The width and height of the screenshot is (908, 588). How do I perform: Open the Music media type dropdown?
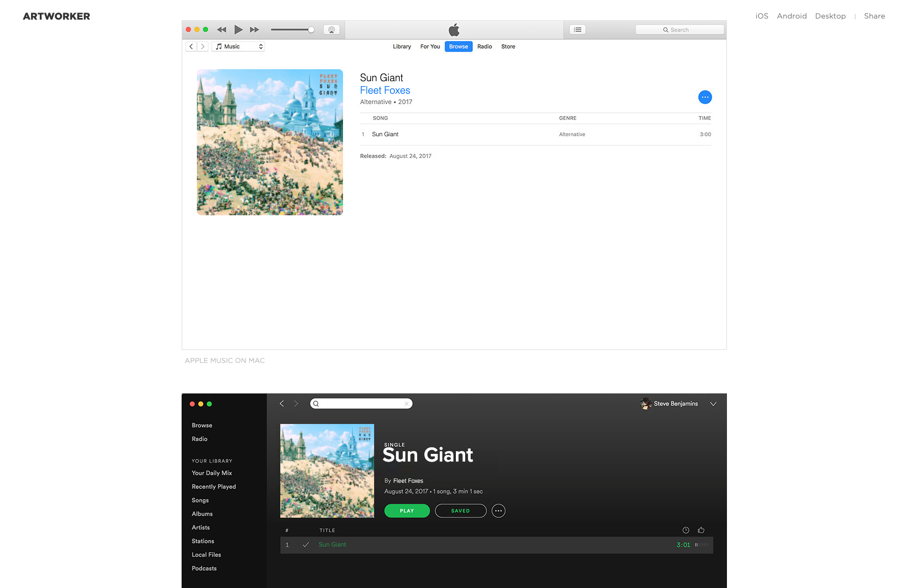[238, 47]
